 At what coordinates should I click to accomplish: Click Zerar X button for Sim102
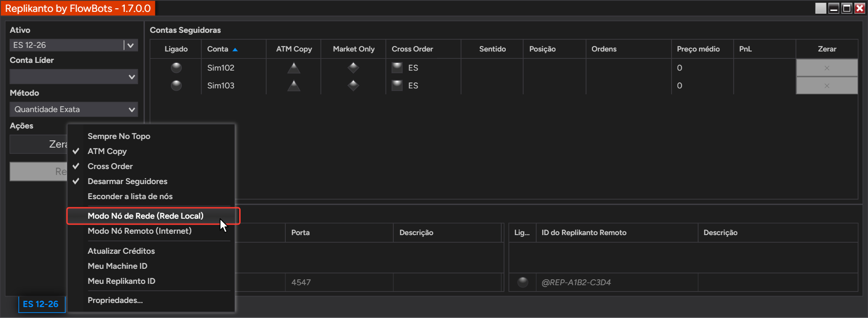click(827, 68)
